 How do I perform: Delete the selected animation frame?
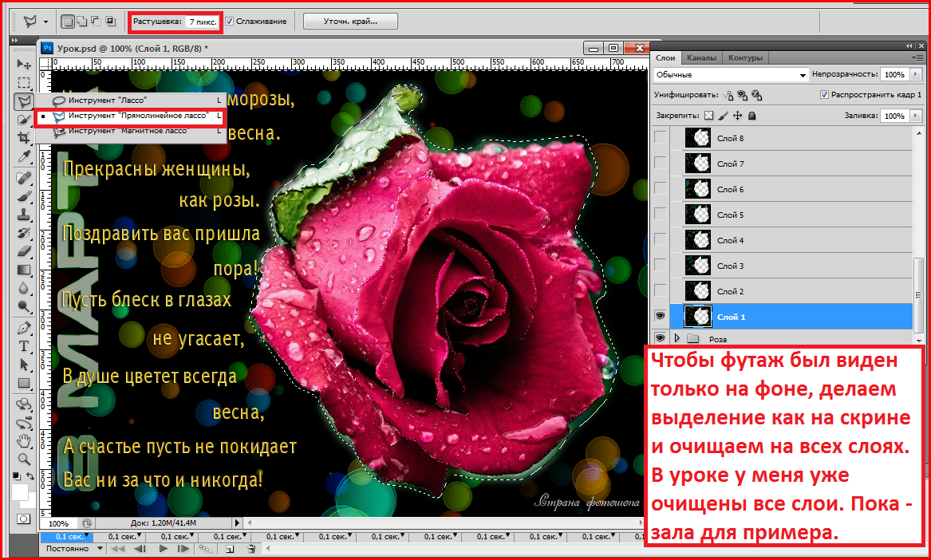(x=251, y=550)
